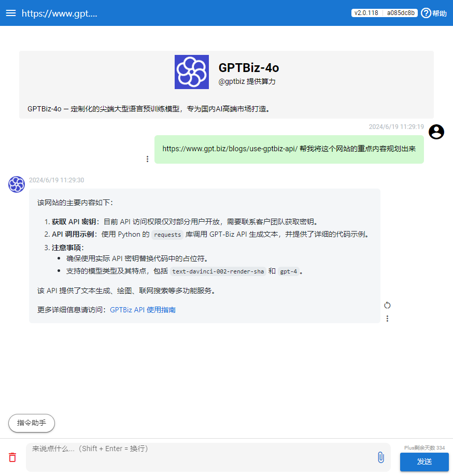Open the three-dot menu beside the assistant reply
Screen dimensions: 453x476
click(x=387, y=319)
